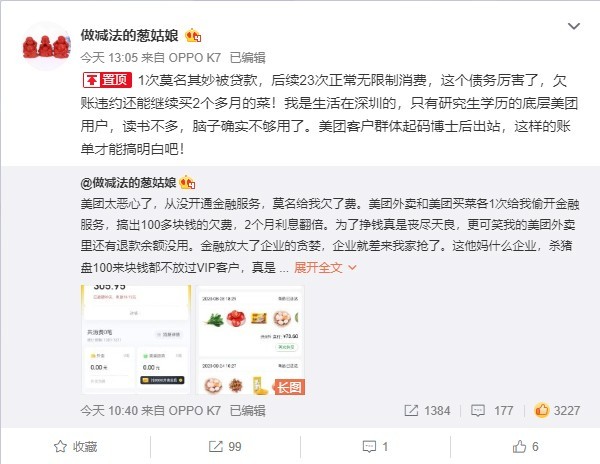Click crown badge in the reposted section
Viewport: 600px width, 464px height.
coord(187,182)
